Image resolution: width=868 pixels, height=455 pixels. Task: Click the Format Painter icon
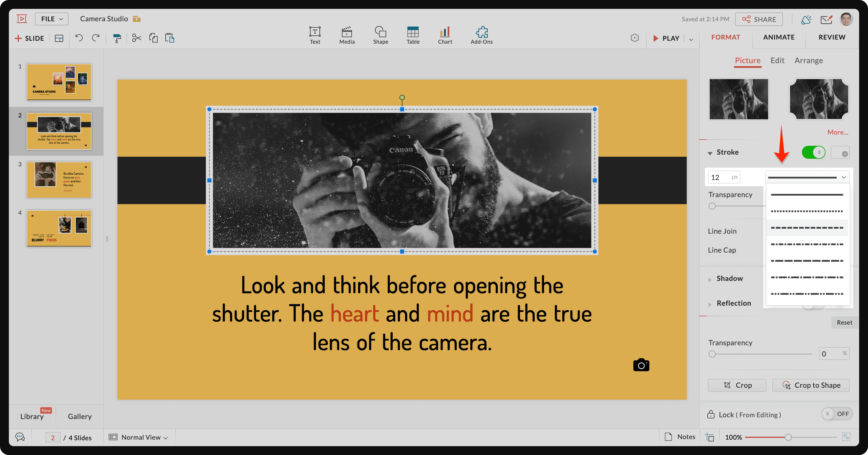pos(117,38)
